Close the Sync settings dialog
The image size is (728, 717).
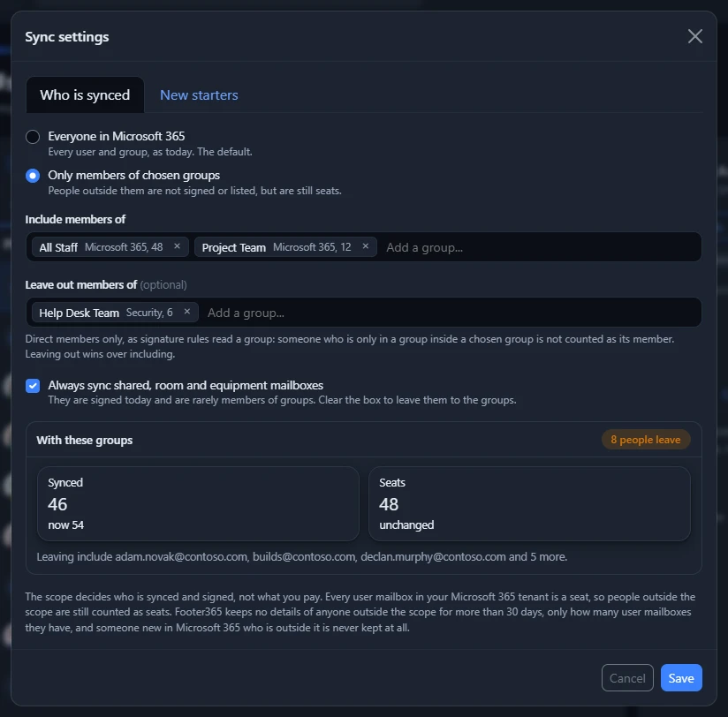pos(694,36)
